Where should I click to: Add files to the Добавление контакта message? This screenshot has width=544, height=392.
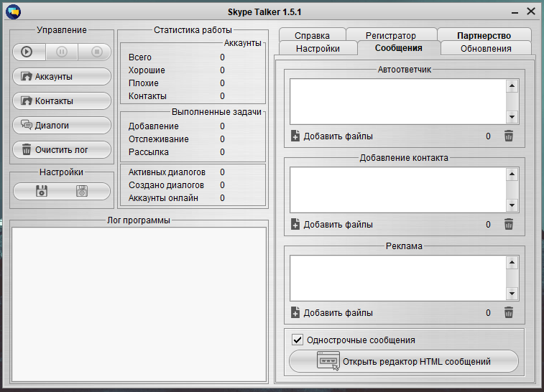tap(332, 225)
